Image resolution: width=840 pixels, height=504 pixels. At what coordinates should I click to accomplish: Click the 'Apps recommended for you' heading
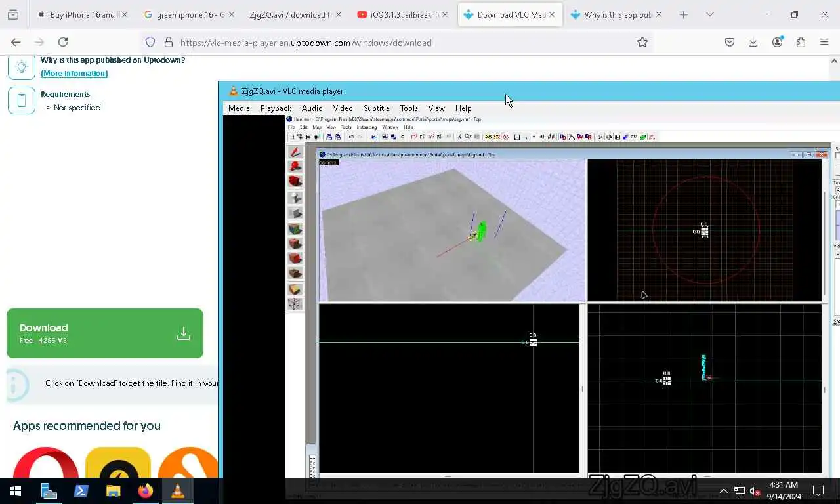pos(87,426)
